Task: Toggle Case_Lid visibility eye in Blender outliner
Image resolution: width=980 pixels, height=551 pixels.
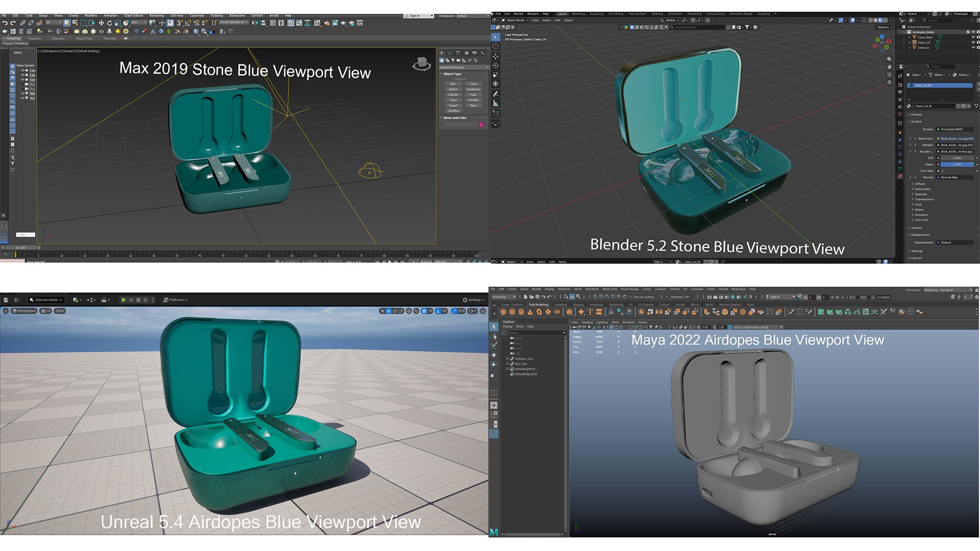Action: pyautogui.click(x=973, y=42)
